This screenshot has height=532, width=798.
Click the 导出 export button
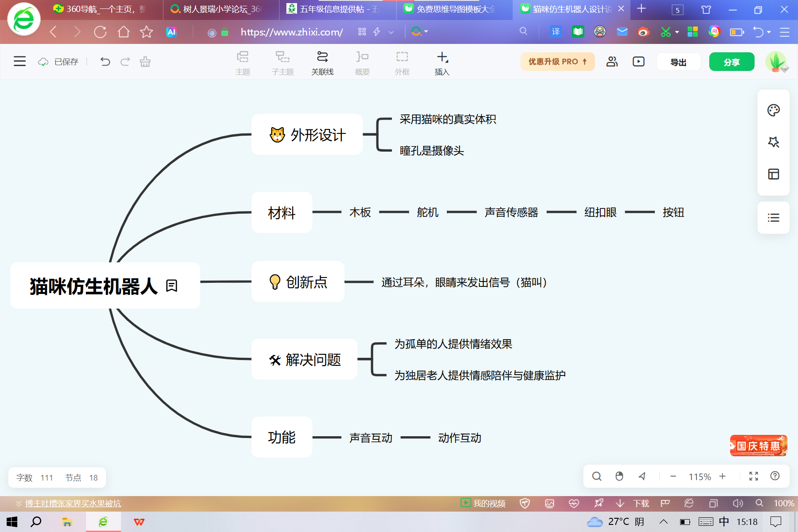(x=678, y=62)
